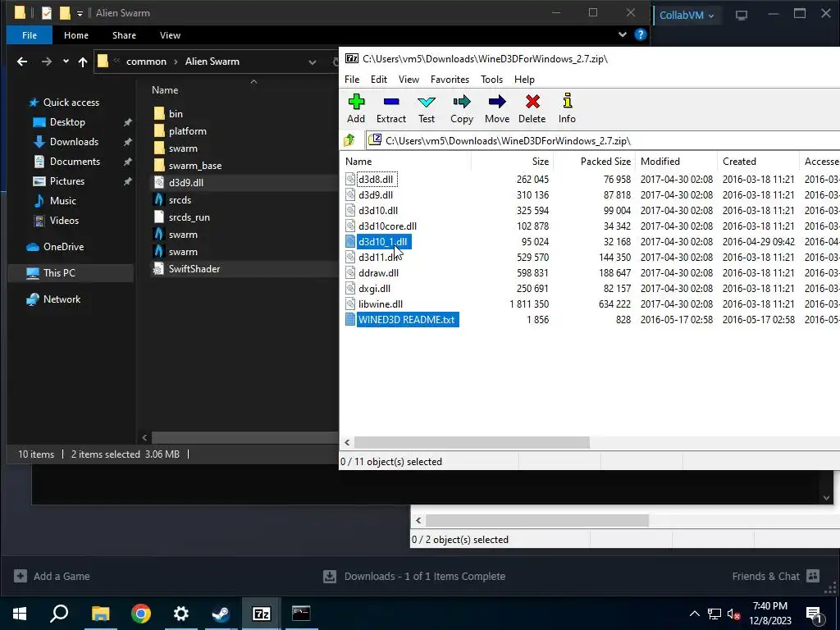Screen dimensions: 840x630
Task: Open Chrome from the taskbar
Action: (x=141, y=614)
